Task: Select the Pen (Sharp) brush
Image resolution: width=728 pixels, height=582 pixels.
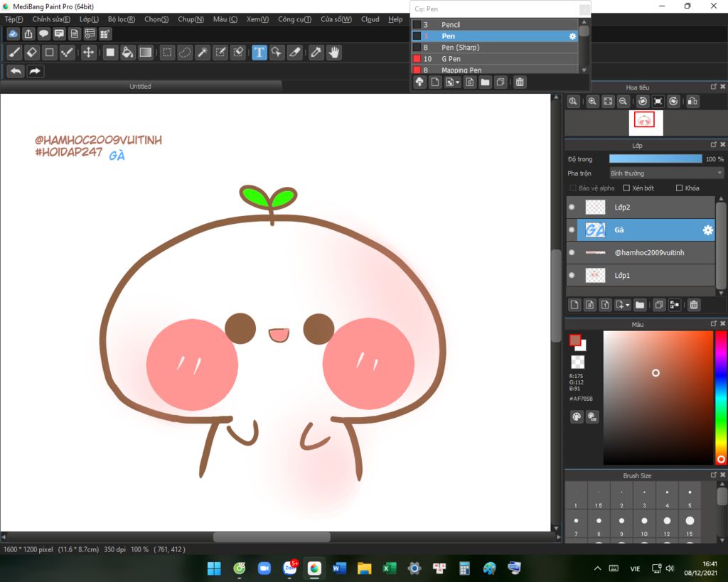Action: [495, 48]
